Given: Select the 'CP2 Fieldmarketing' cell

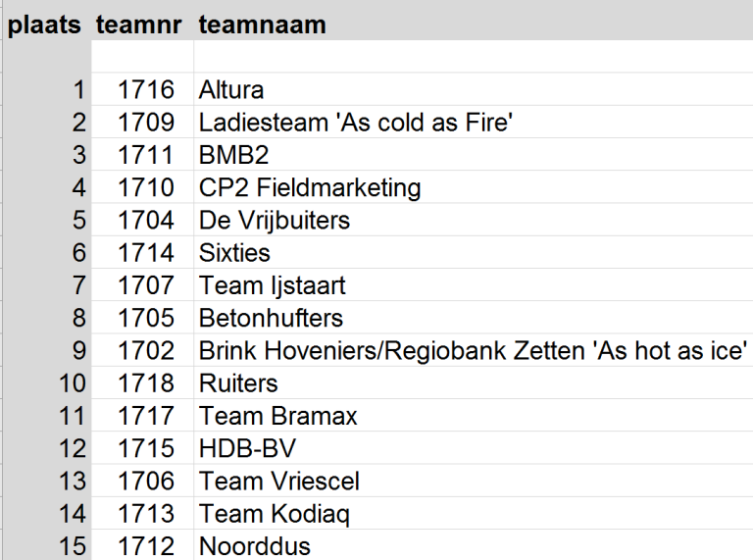Looking at the screenshot, I should [310, 187].
